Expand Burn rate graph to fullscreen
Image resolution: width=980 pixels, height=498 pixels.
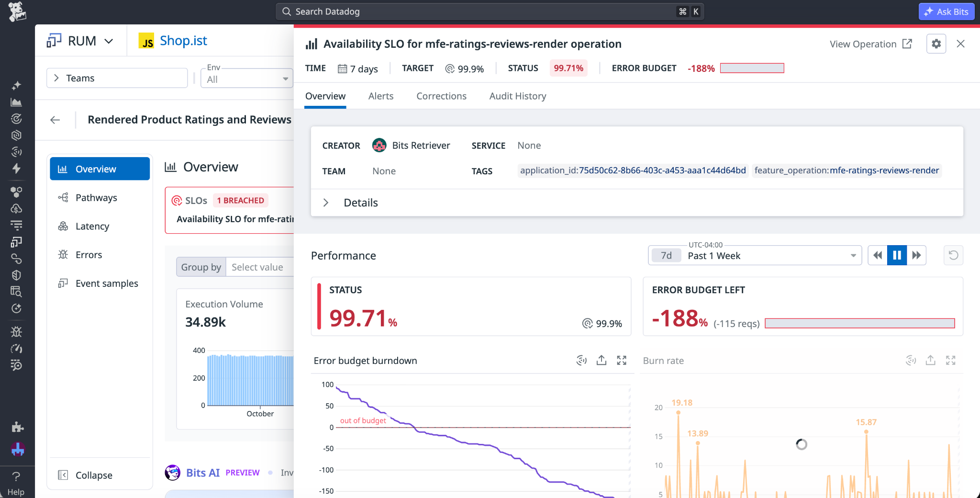[x=950, y=360]
